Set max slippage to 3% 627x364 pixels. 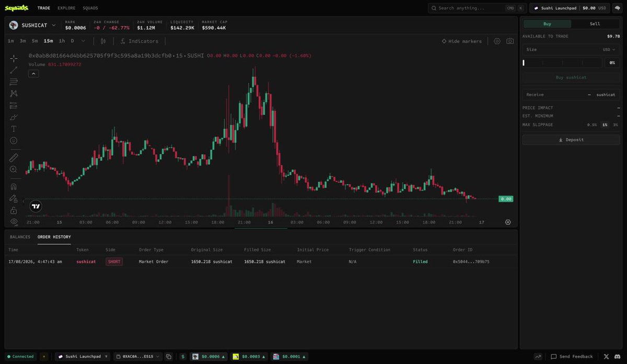616,125
